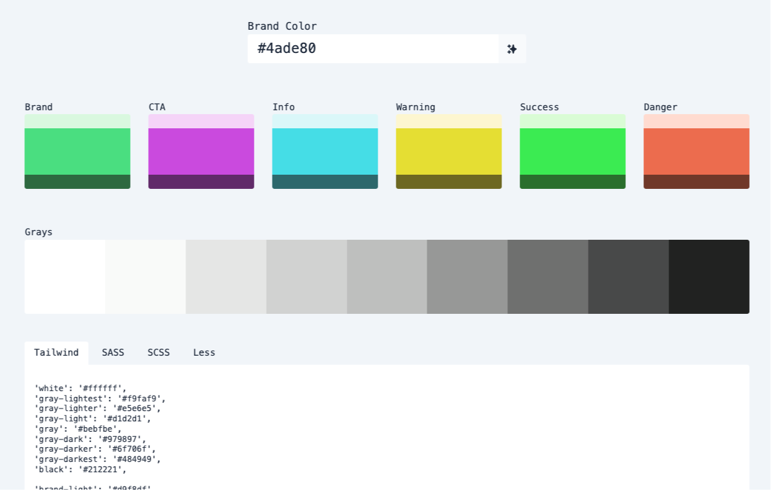Click the sparkle generate icon beside brand color
This screenshot has width=771, height=495.
point(512,49)
